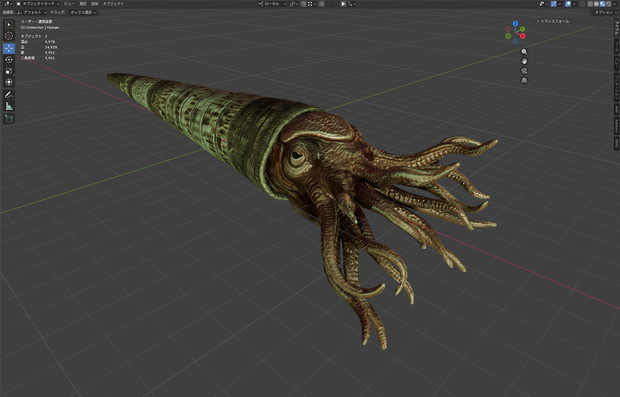The image size is (620, 397).
Task: Switch to ツール sidebar tab
Action: coord(616,47)
